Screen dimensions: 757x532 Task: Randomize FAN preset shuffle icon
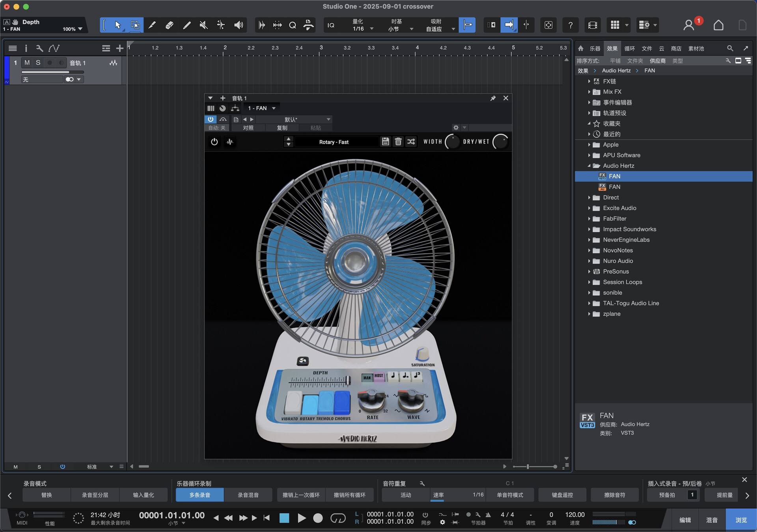(x=411, y=142)
